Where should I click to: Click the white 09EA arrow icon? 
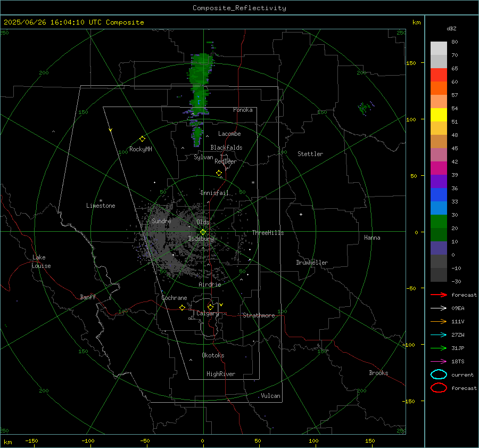point(439,308)
